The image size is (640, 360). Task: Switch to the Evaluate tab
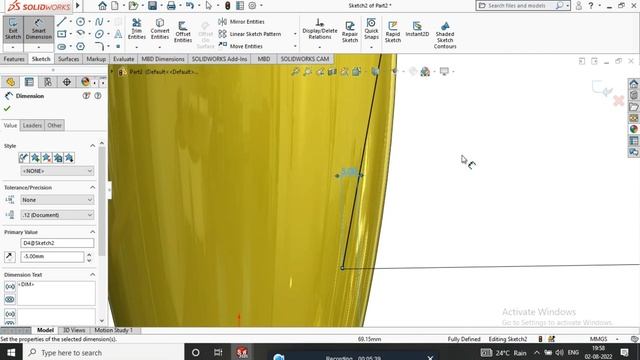coord(123,59)
